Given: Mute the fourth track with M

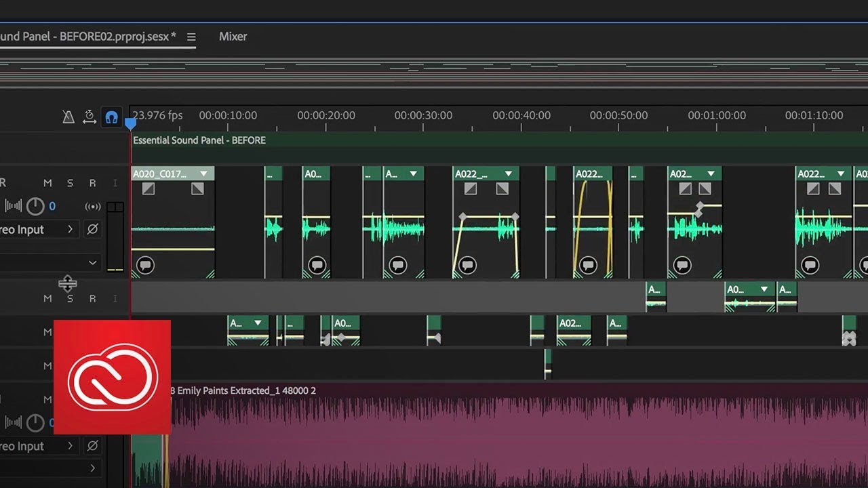Looking at the screenshot, I should [x=47, y=366].
